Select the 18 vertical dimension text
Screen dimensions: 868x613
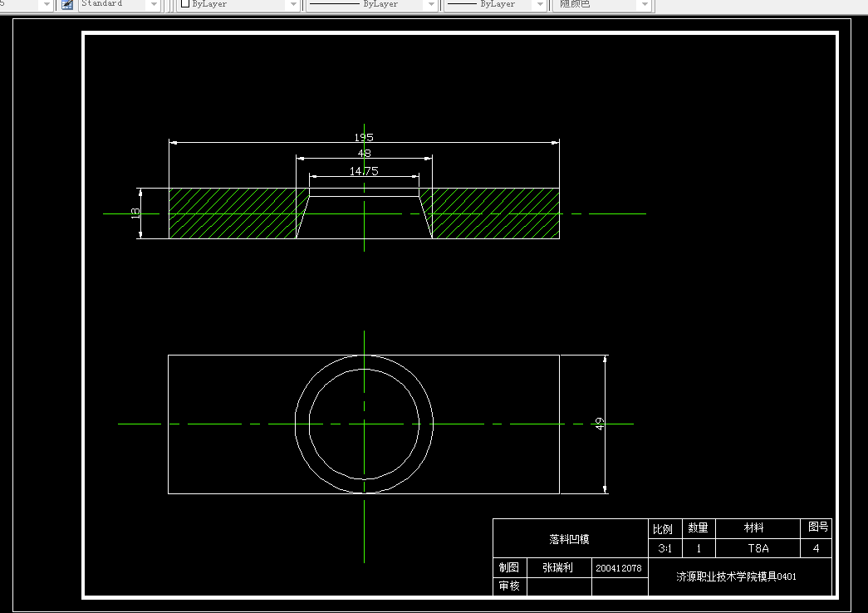[135, 213]
